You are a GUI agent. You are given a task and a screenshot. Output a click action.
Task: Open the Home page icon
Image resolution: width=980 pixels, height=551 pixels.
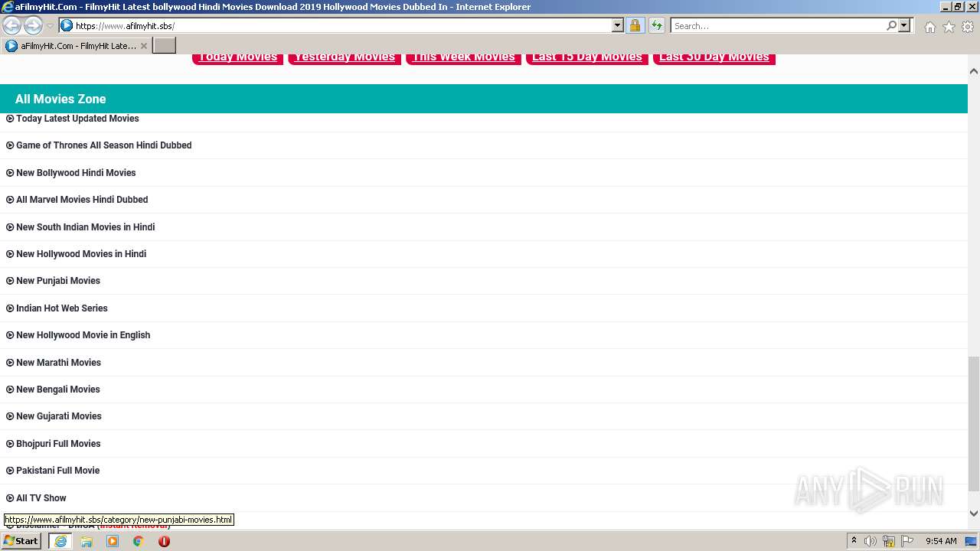coord(929,27)
